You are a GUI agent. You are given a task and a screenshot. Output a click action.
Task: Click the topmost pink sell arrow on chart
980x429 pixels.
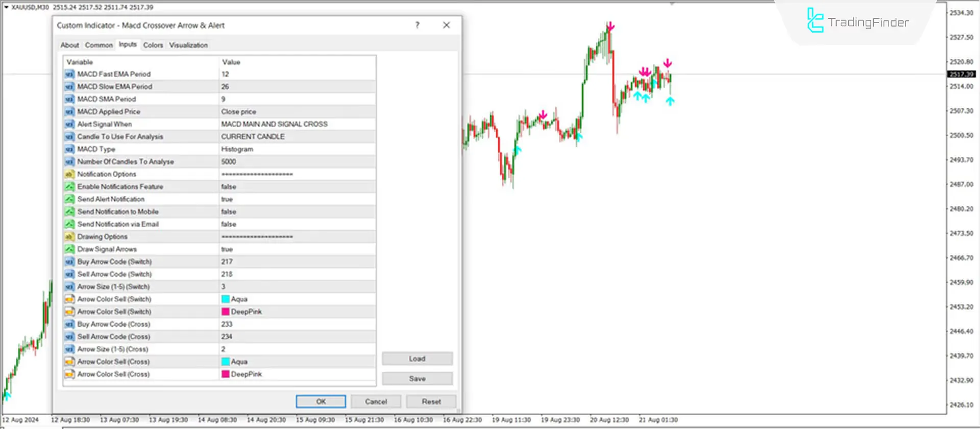tap(610, 26)
